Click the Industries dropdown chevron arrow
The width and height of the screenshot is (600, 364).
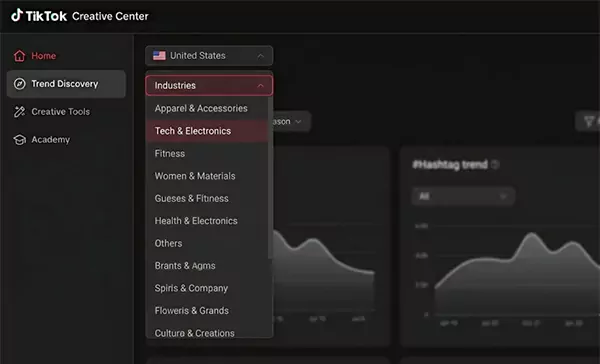(x=261, y=86)
